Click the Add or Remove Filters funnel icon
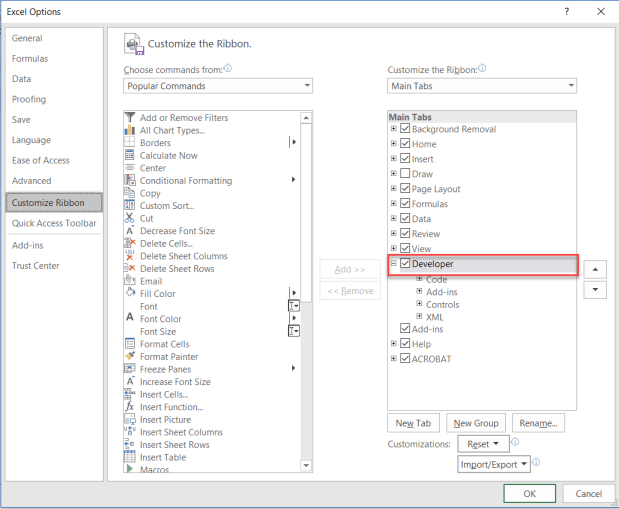 [130, 118]
